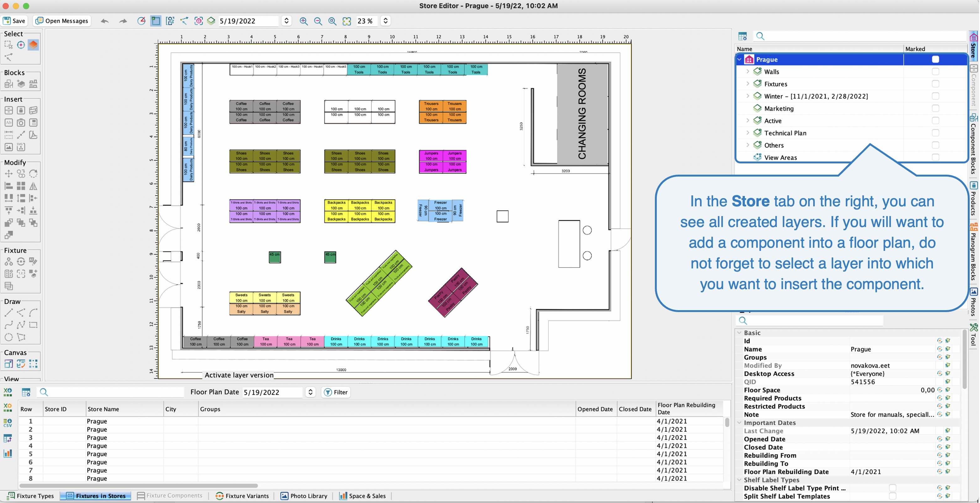Step the 23 % zoom value
The height and width of the screenshot is (503, 980).
(x=385, y=21)
